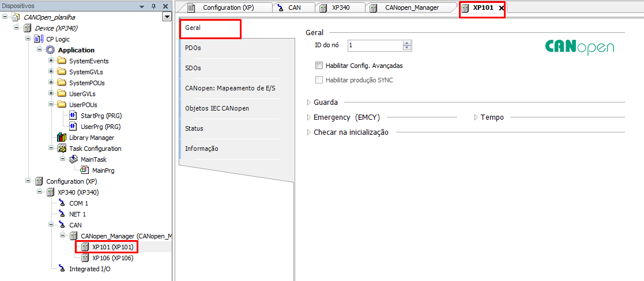Click the StartPrg program icon
Image resolution: width=644 pixels, height=281 pixels.
(x=73, y=116)
